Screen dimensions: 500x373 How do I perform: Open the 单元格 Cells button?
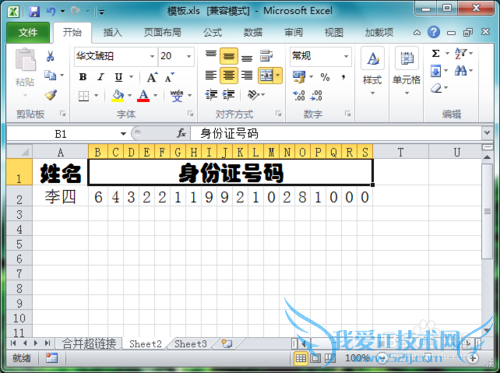tap(407, 72)
